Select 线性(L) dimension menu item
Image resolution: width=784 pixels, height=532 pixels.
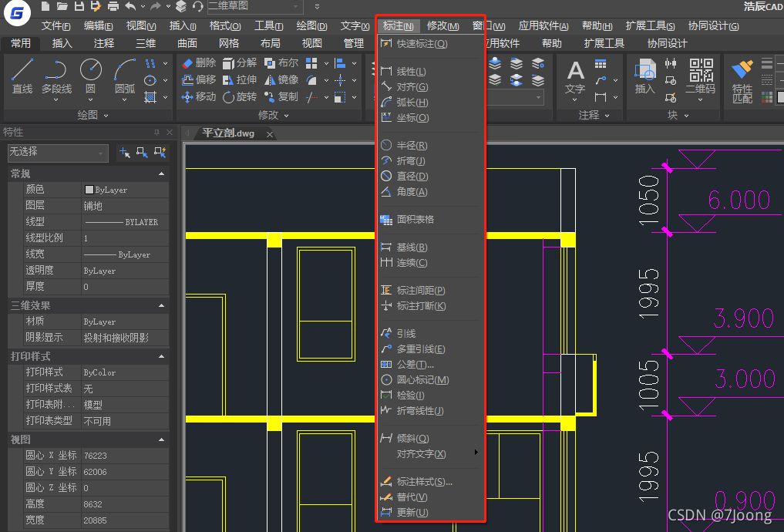(431, 72)
